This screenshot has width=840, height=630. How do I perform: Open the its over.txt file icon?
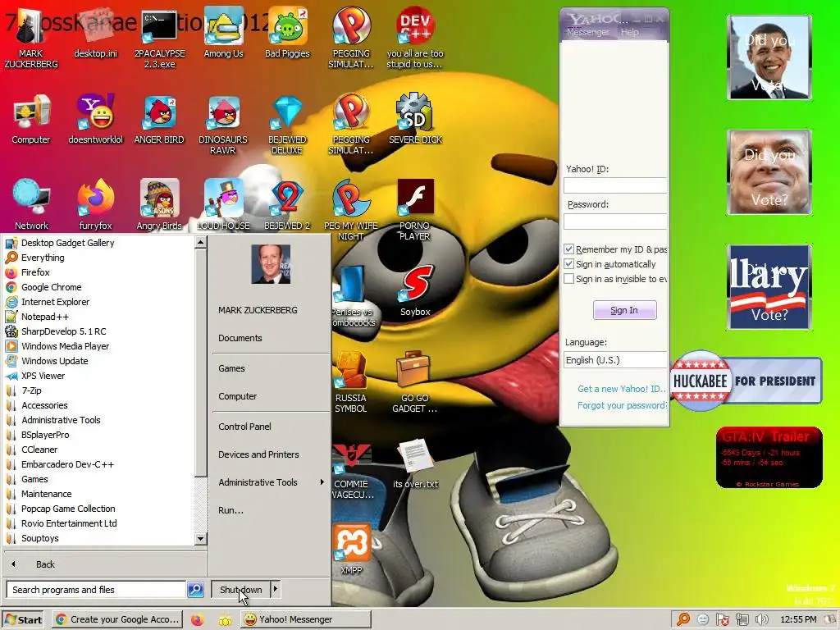pos(415,463)
